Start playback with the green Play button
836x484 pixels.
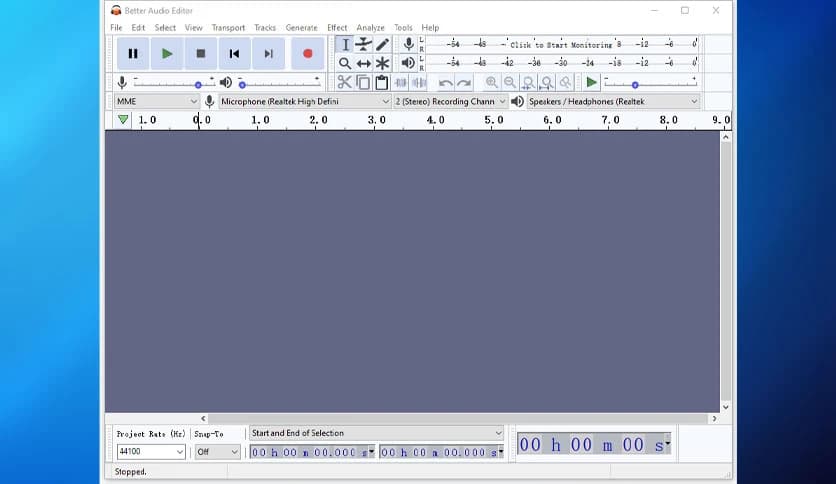[x=167, y=53]
